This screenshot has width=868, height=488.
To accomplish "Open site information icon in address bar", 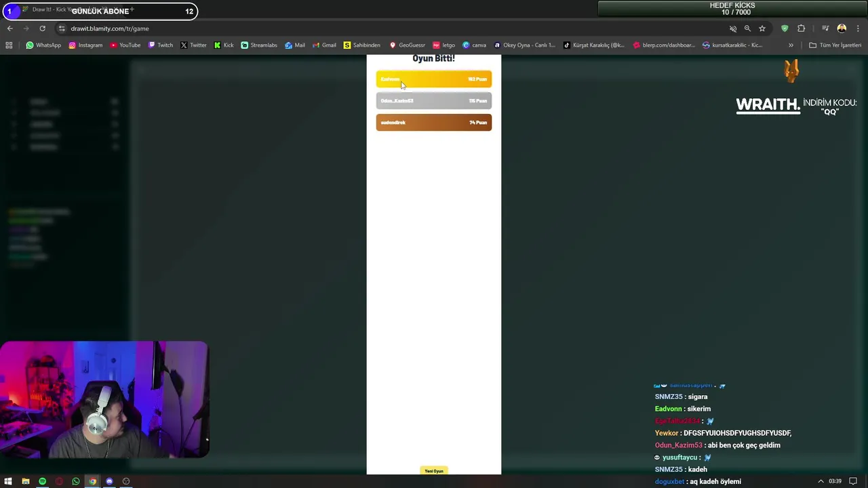I will pyautogui.click(x=62, y=28).
